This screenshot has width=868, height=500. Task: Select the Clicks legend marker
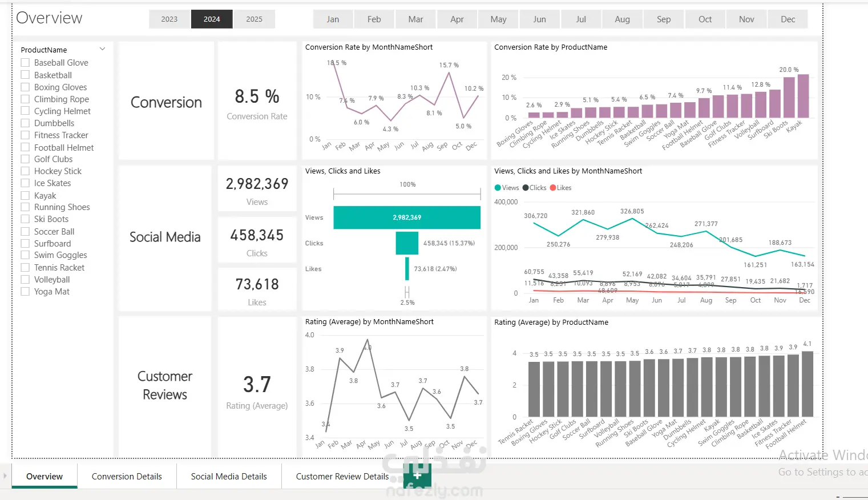526,188
